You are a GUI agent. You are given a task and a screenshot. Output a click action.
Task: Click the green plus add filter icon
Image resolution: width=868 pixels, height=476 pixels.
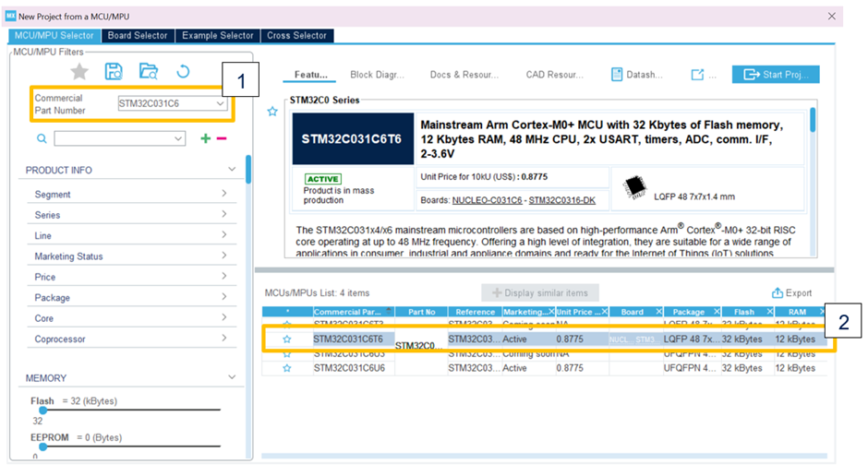205,138
